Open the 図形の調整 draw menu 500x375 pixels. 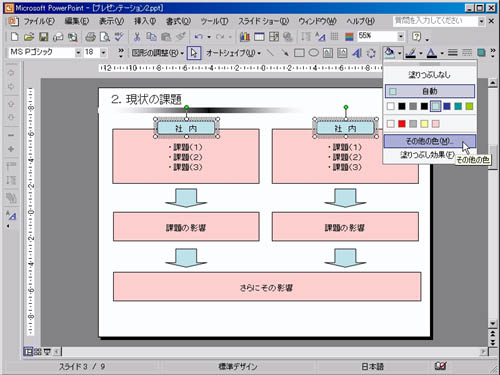pyautogui.click(x=157, y=53)
